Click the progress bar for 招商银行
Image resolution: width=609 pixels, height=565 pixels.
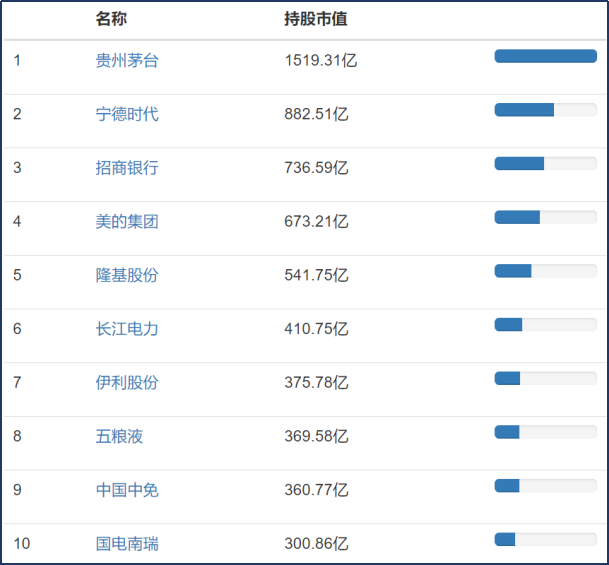pyautogui.click(x=546, y=163)
